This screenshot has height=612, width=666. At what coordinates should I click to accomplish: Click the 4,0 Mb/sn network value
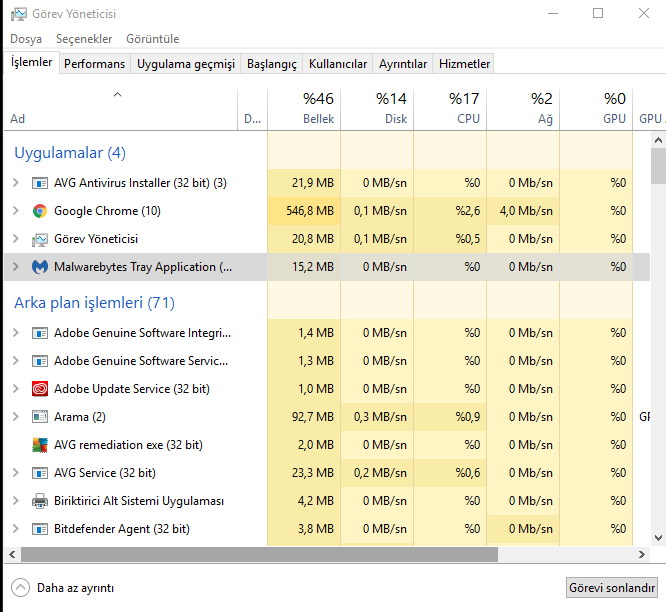point(526,211)
